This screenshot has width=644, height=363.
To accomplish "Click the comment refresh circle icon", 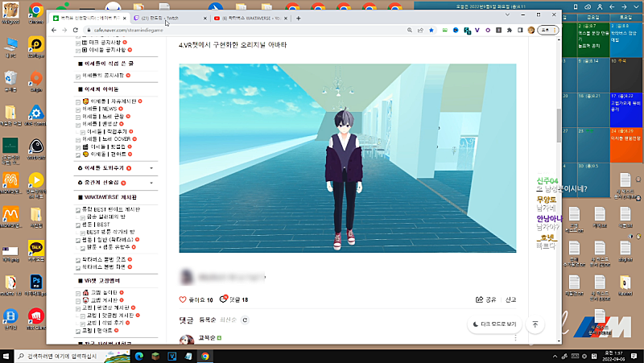I will point(246,320).
